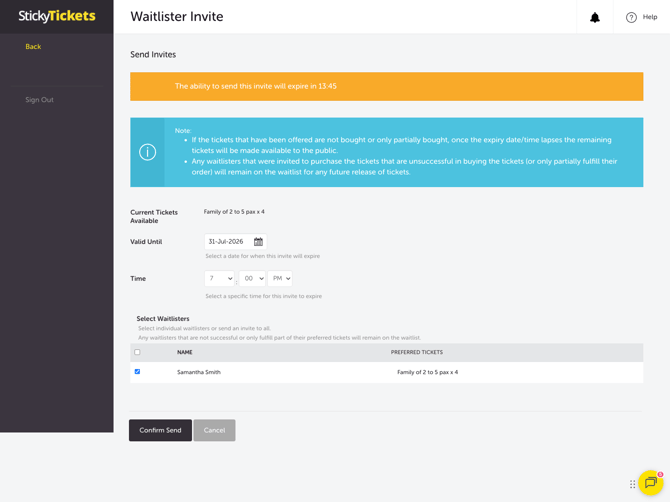
Task: Click the Help link text
Action: tap(650, 17)
